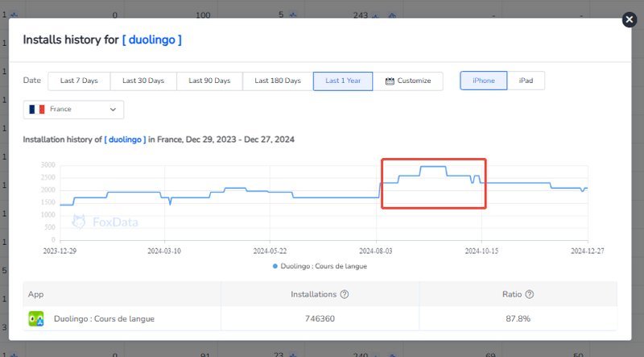
Task: Switch device to iPad
Action: [526, 81]
